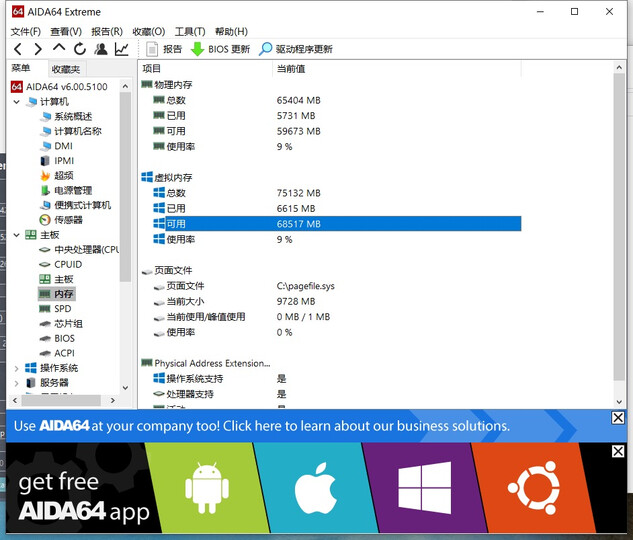Click the 报告 report toolbar button
Viewport: 633px width, 540px height.
pos(164,49)
